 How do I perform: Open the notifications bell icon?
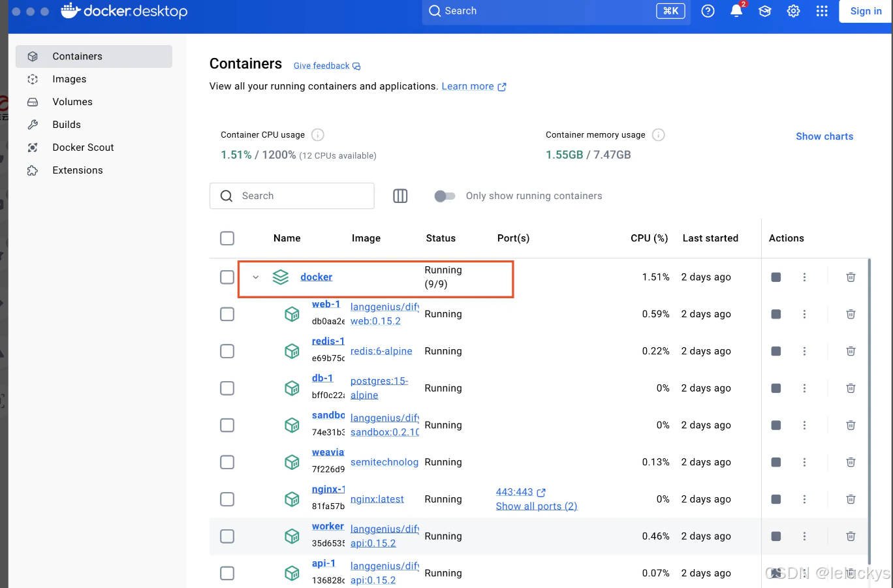(x=736, y=11)
